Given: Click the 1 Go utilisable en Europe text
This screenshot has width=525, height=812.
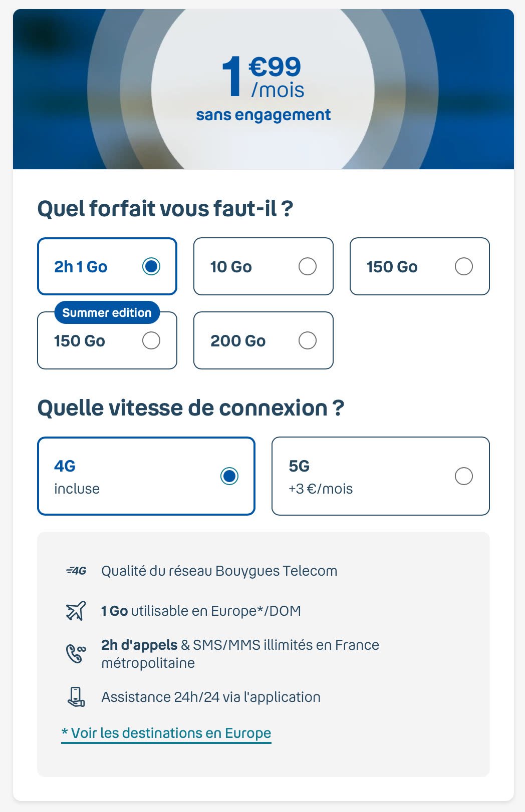Looking at the screenshot, I should (x=201, y=611).
